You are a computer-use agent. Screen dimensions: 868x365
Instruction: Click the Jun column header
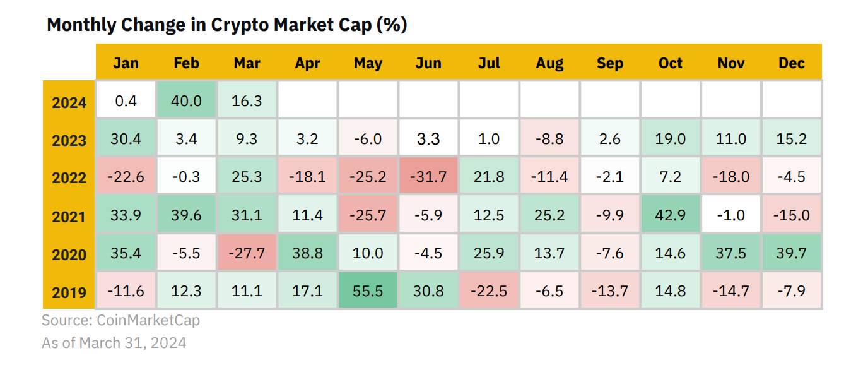coord(428,63)
